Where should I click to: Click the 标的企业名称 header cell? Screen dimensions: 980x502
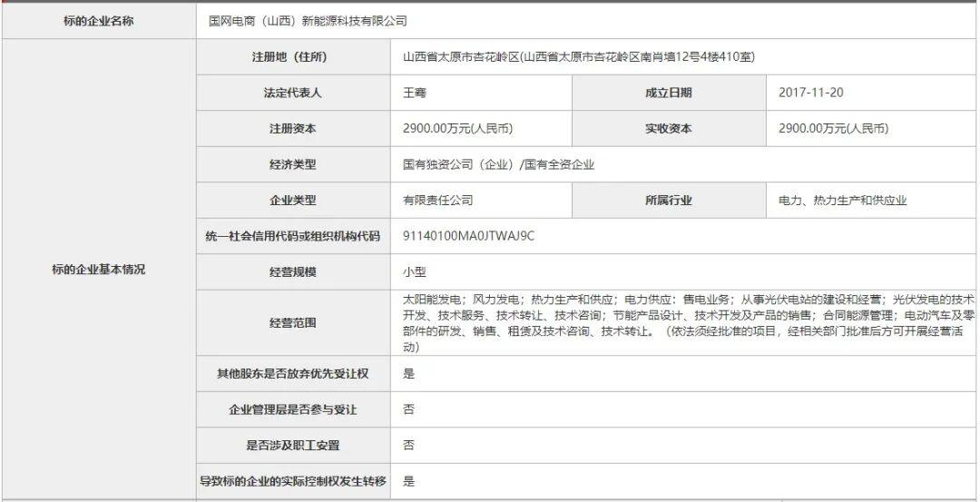tap(99, 21)
